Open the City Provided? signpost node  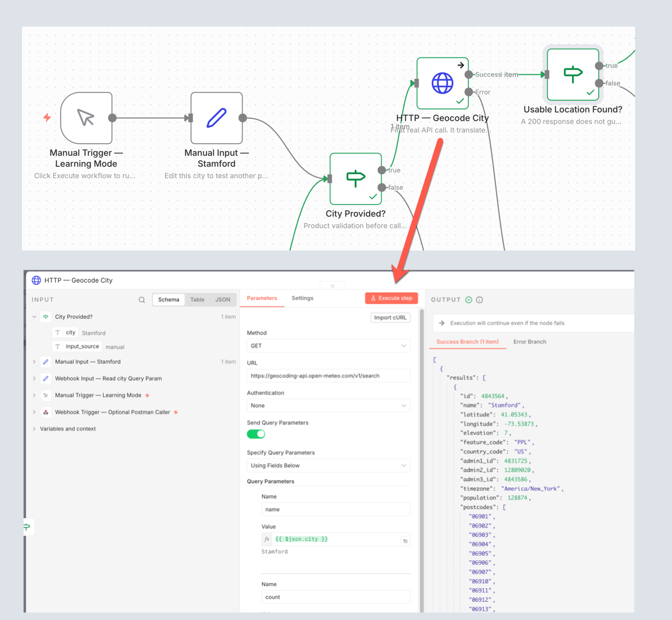[x=355, y=179]
